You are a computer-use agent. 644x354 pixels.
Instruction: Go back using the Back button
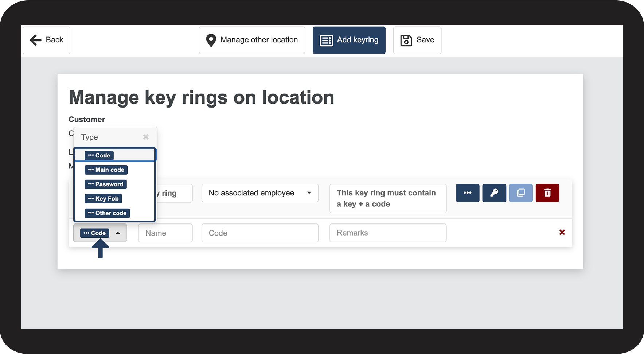[47, 40]
